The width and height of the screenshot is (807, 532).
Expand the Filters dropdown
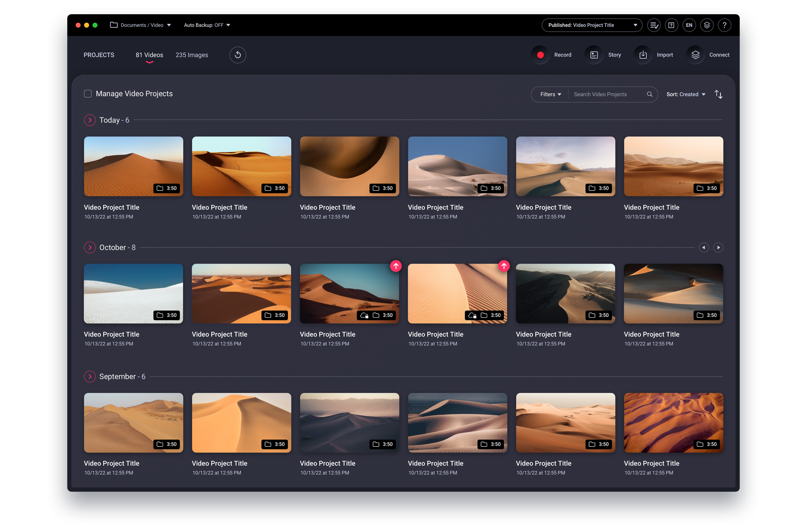pos(549,94)
